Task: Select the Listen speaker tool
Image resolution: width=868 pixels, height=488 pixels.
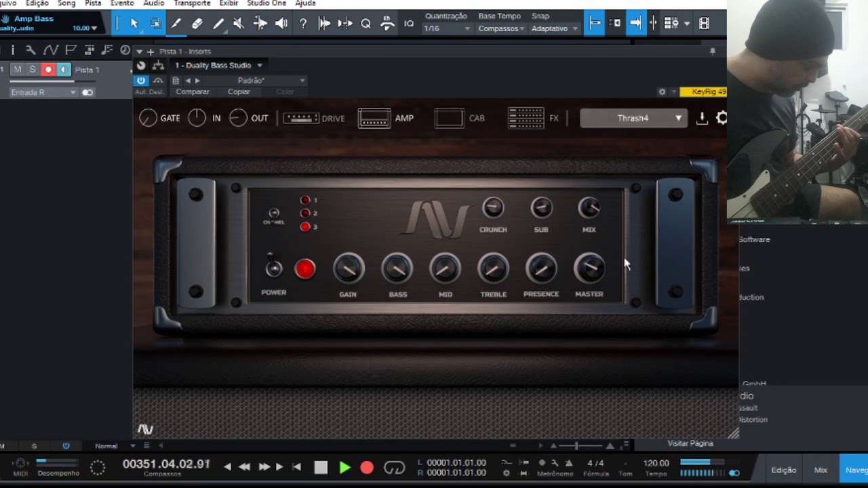Action: click(x=281, y=24)
